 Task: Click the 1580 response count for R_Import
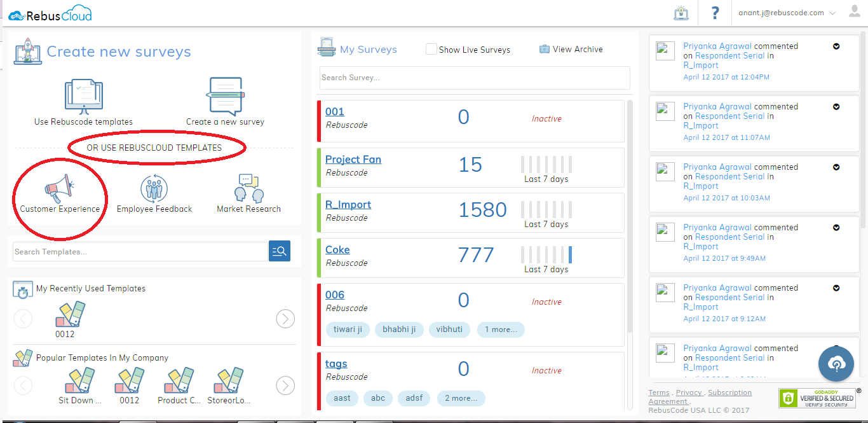(x=482, y=210)
